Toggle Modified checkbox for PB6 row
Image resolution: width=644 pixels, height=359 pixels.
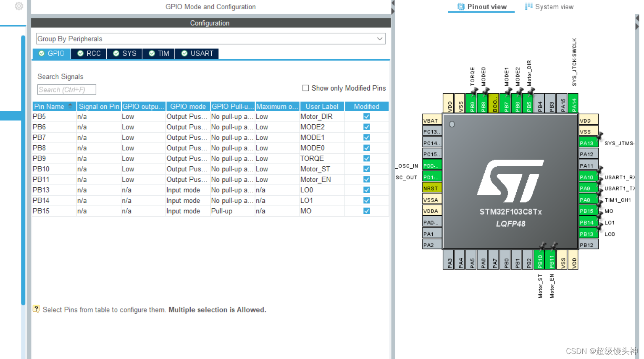click(x=367, y=127)
